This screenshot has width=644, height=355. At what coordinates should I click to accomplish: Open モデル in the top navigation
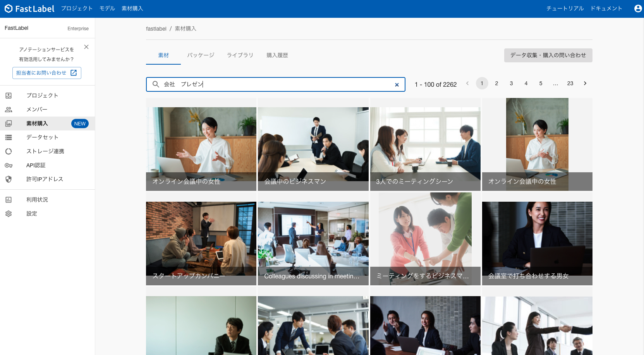point(107,9)
